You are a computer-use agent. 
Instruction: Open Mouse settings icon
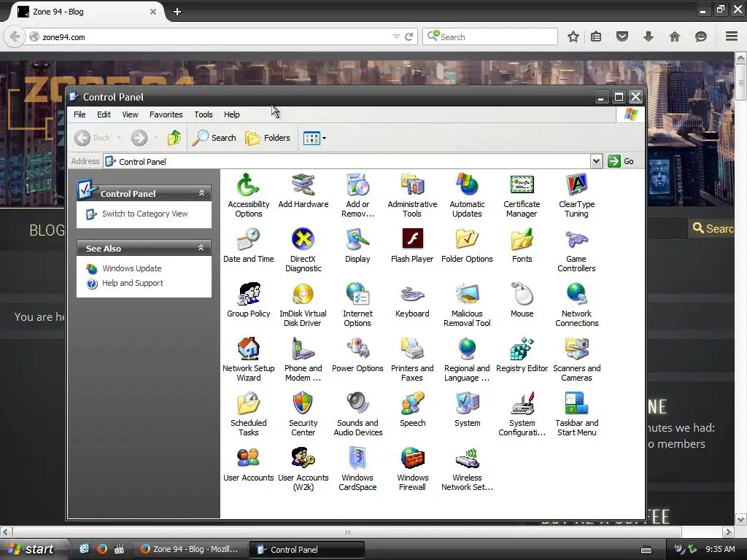522,300
